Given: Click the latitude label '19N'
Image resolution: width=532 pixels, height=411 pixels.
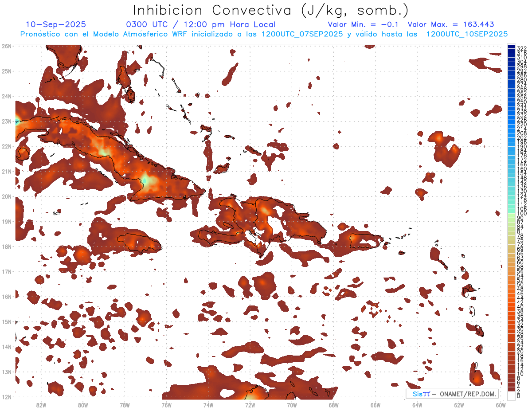Looking at the screenshot, I should coord(7,221).
